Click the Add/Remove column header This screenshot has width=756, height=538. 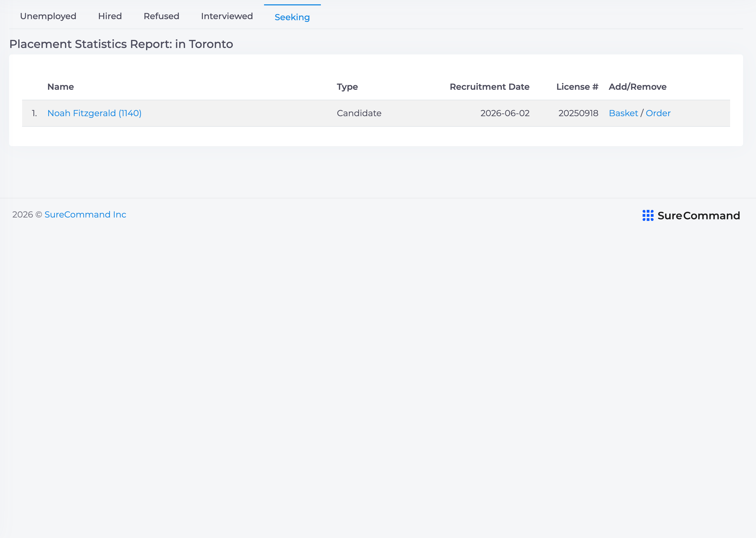[x=638, y=87]
